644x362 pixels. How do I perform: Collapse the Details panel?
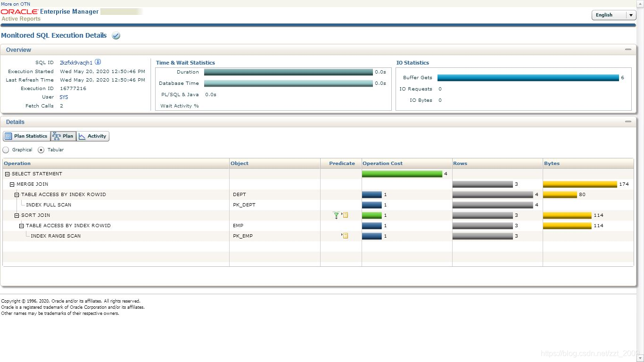point(628,121)
